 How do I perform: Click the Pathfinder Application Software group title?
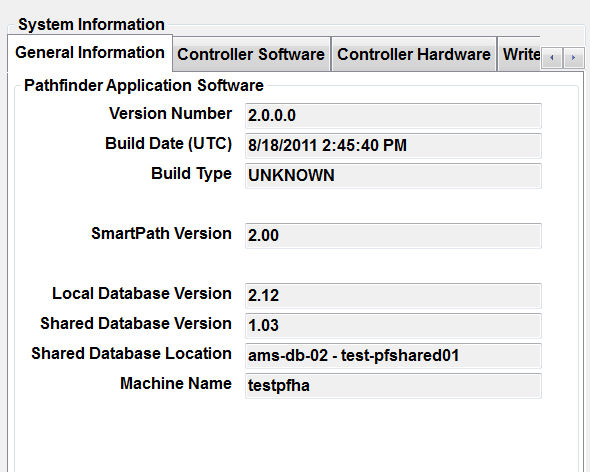click(x=144, y=85)
